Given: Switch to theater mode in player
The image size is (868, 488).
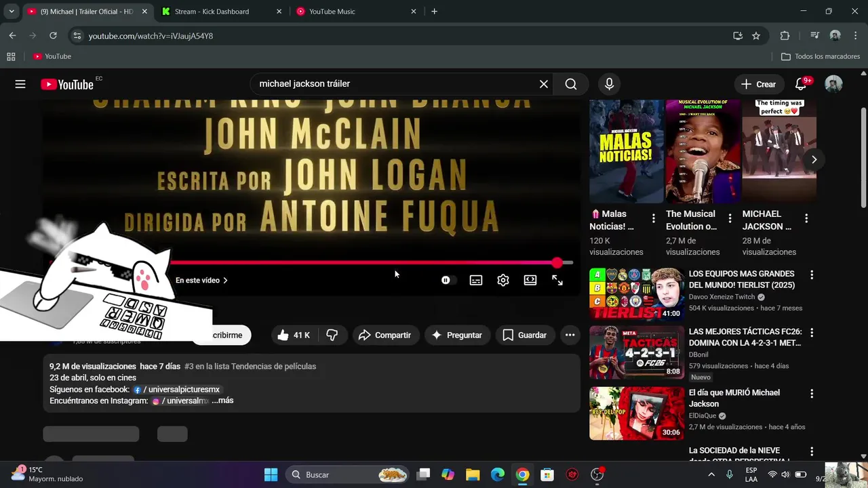Looking at the screenshot, I should coord(530,280).
